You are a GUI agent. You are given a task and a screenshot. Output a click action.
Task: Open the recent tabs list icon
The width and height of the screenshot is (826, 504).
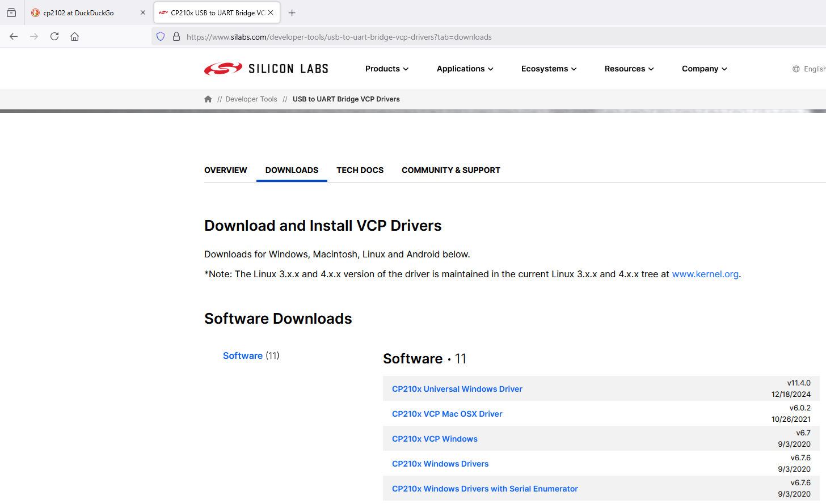click(11, 12)
